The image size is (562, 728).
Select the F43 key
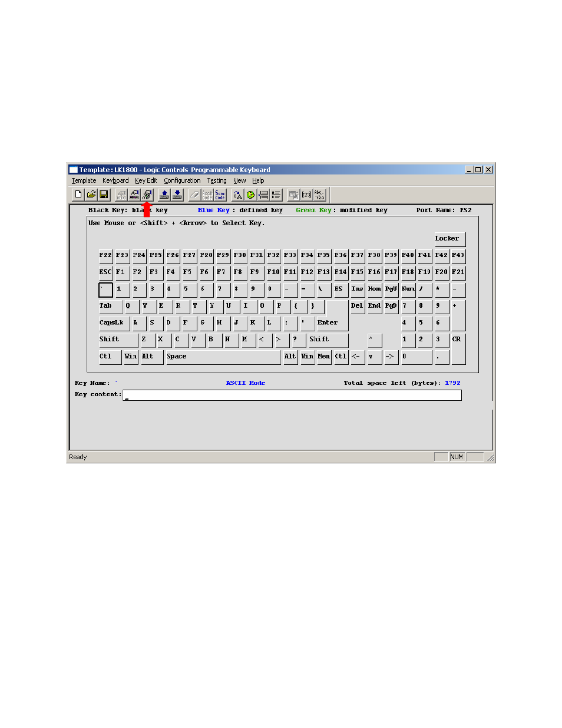458,256
